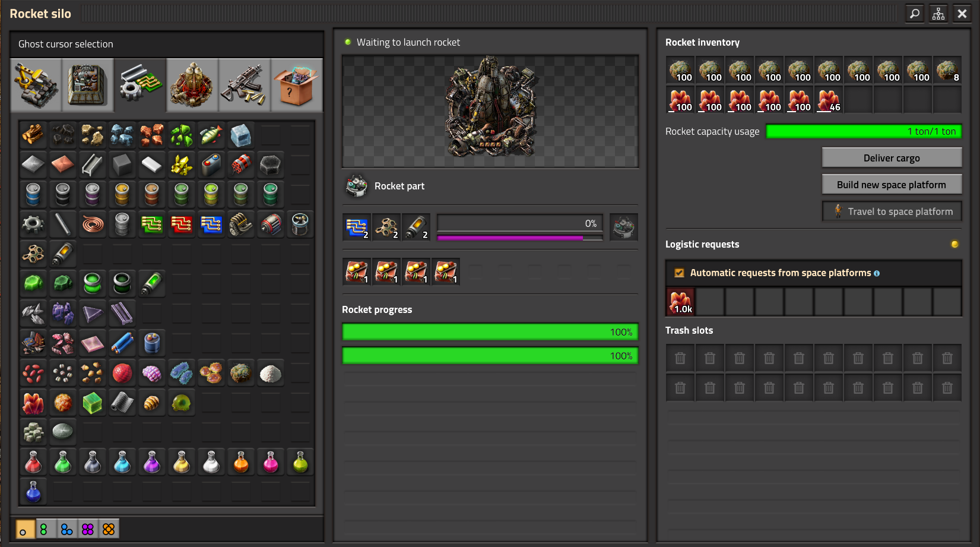Screen dimensions: 980x547
Task: Click inventory stack showing 46
Action: [829, 100]
